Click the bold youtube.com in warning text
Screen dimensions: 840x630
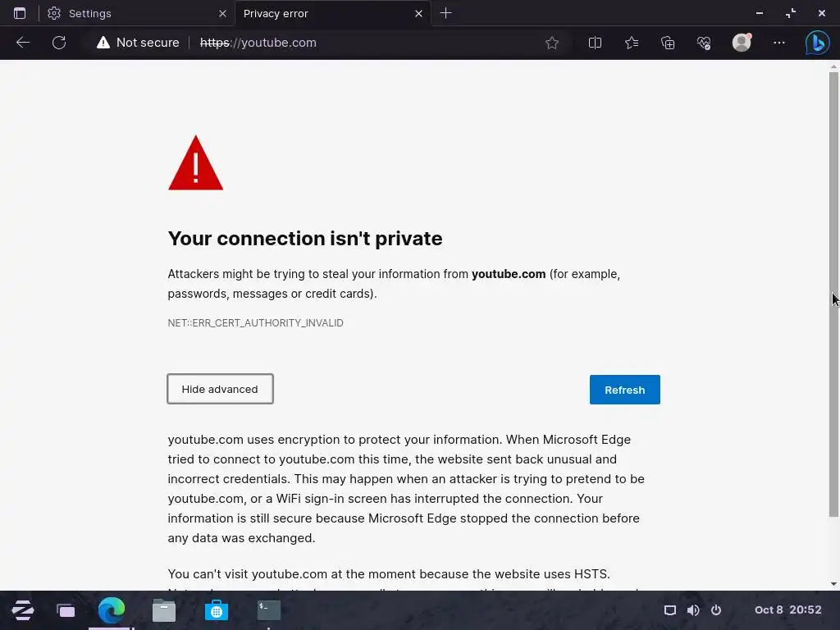(509, 274)
